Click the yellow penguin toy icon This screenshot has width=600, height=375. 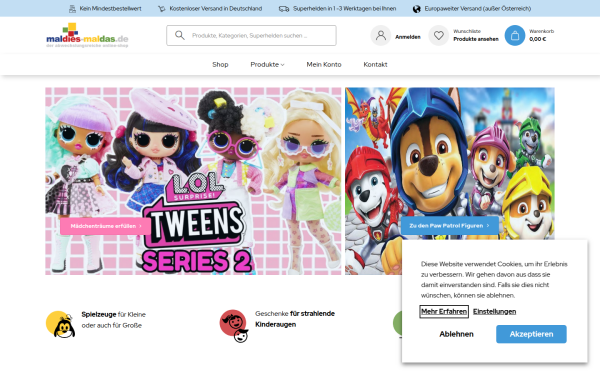[x=60, y=324]
